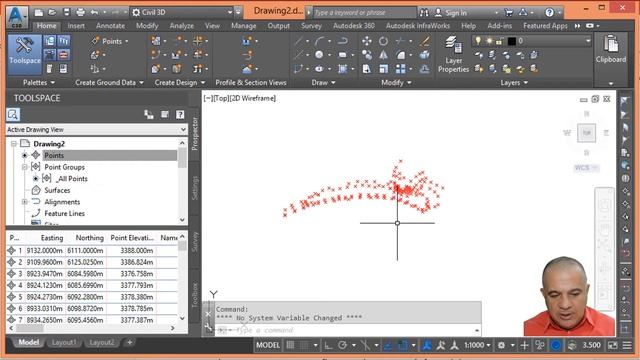Click the black layer color swatch
This screenshot has width=640, height=360.
(511, 41)
